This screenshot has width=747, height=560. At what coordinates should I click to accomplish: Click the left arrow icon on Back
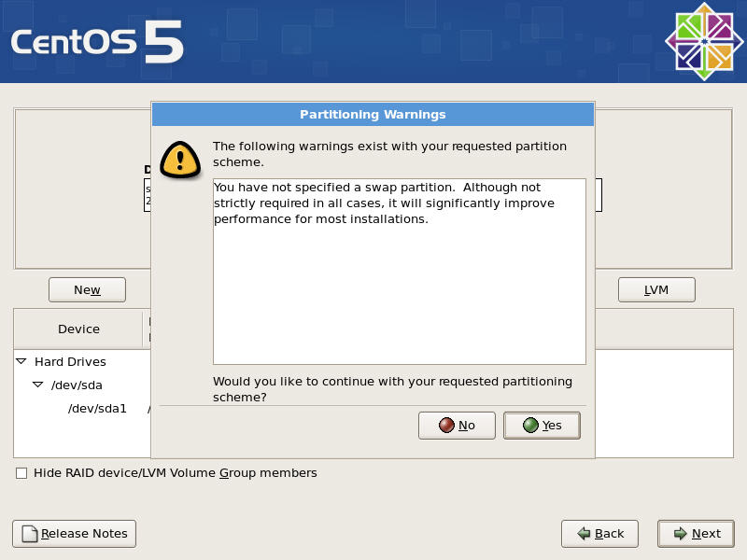click(x=584, y=533)
